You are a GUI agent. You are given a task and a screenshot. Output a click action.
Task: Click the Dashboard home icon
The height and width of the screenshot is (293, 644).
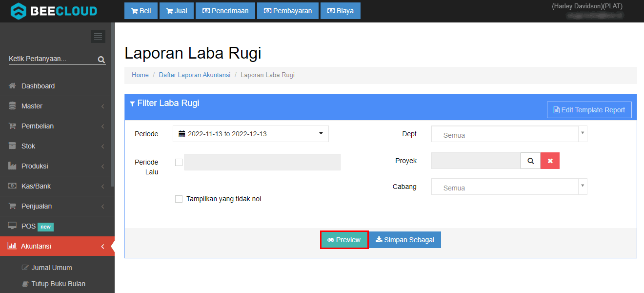(12, 86)
